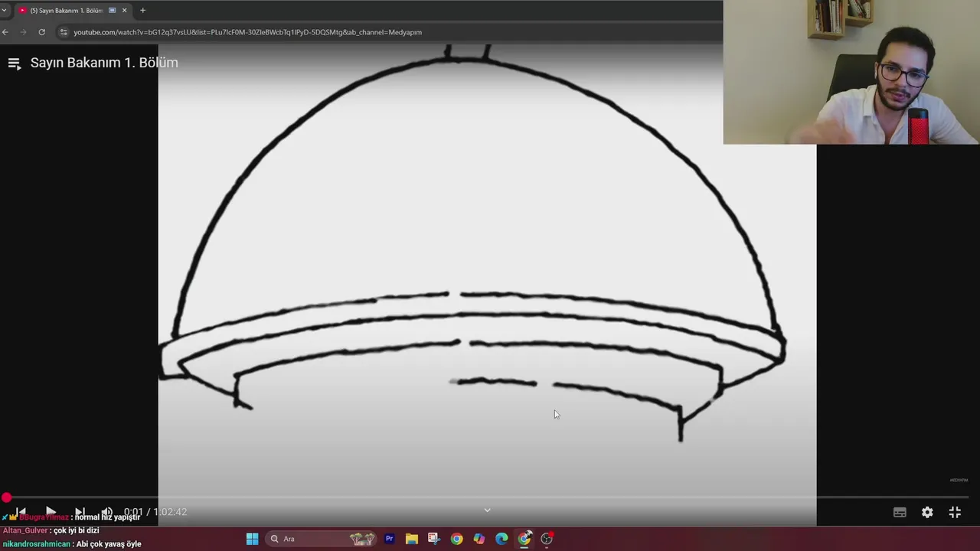Image resolution: width=980 pixels, height=551 pixels.
Task: Go forward in browser history
Action: (x=23, y=32)
